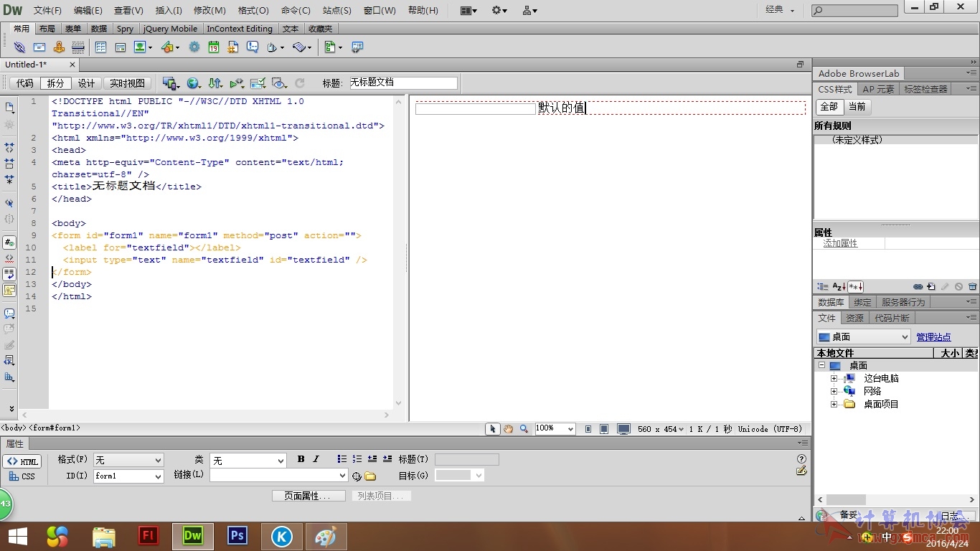
Task: Open the ID dropdown showing form1
Action: tap(128, 476)
